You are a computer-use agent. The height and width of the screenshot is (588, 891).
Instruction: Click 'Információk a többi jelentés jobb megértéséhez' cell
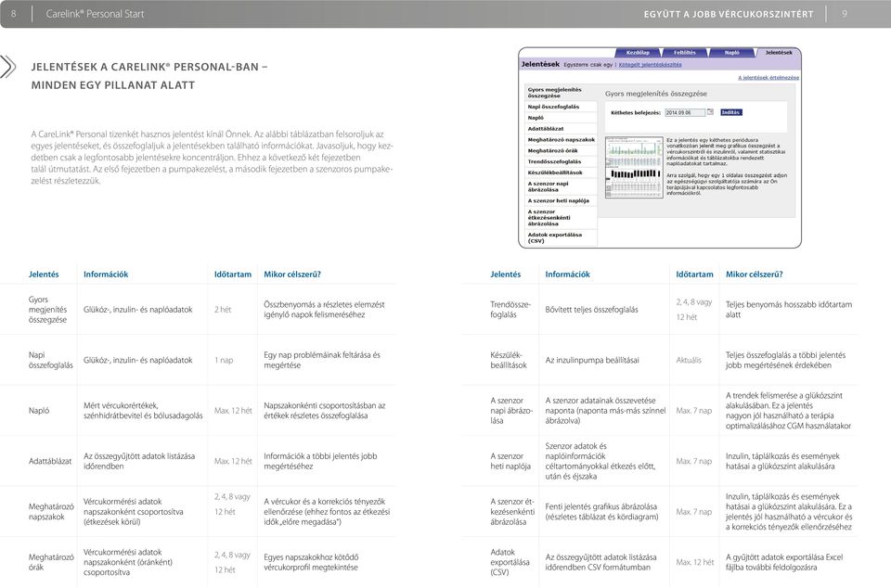point(320,461)
